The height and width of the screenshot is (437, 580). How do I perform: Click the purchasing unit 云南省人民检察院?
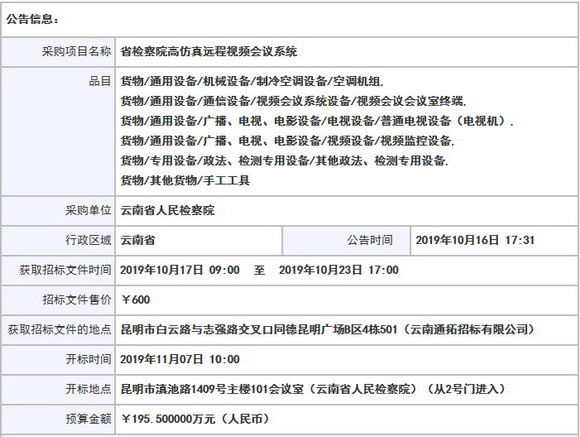(x=168, y=211)
